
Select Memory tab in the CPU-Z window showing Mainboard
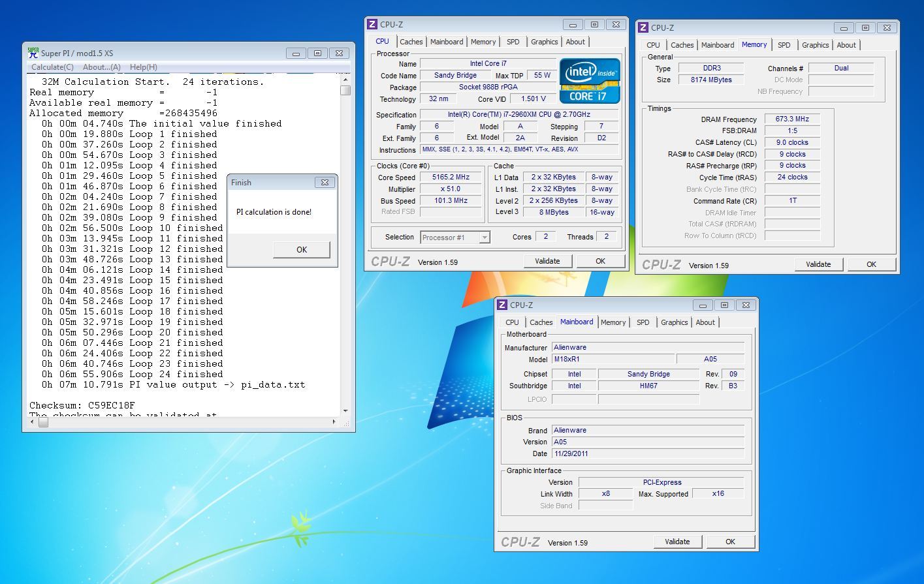pos(613,322)
